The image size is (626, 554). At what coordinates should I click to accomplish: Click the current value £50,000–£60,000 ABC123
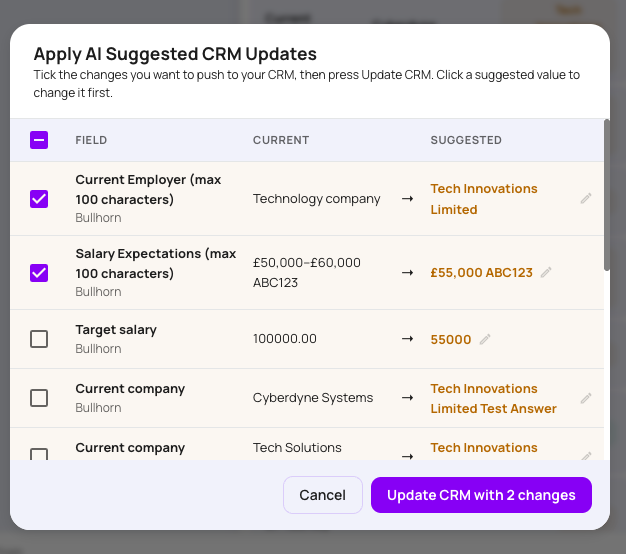click(307, 273)
